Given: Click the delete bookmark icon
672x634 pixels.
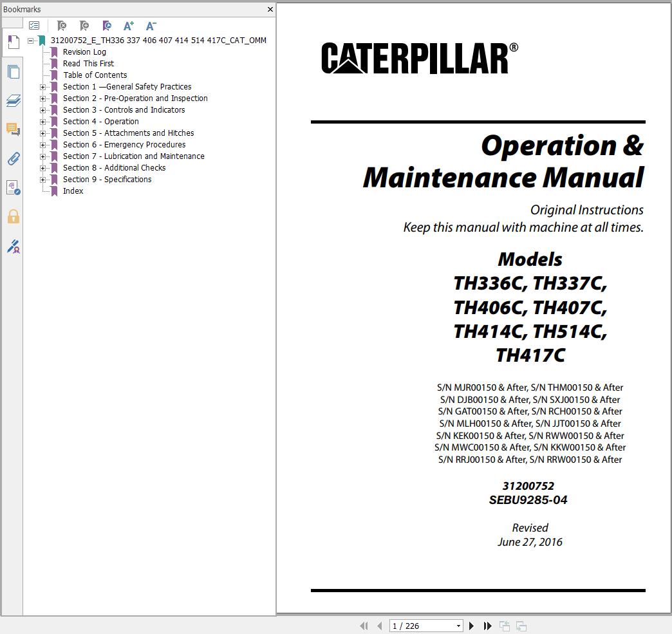Looking at the screenshot, I should click(62, 26).
